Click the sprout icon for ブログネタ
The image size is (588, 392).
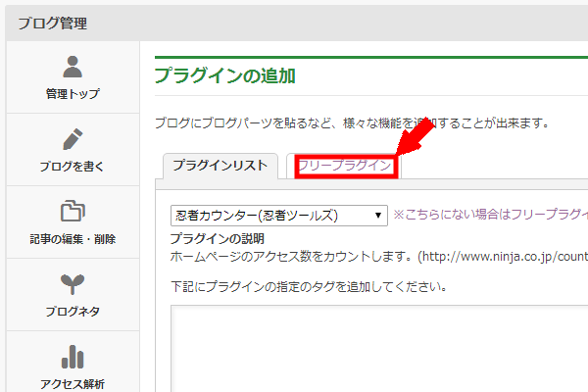point(73,284)
